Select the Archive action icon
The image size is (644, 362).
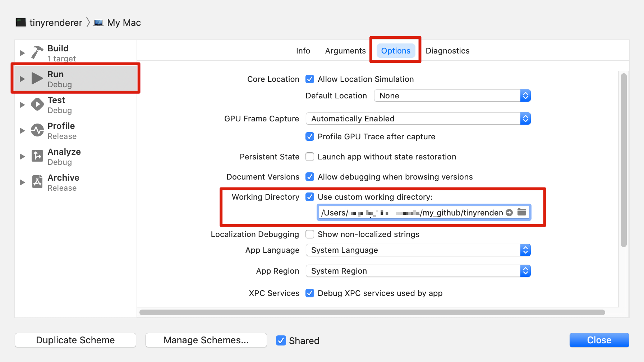(x=37, y=182)
